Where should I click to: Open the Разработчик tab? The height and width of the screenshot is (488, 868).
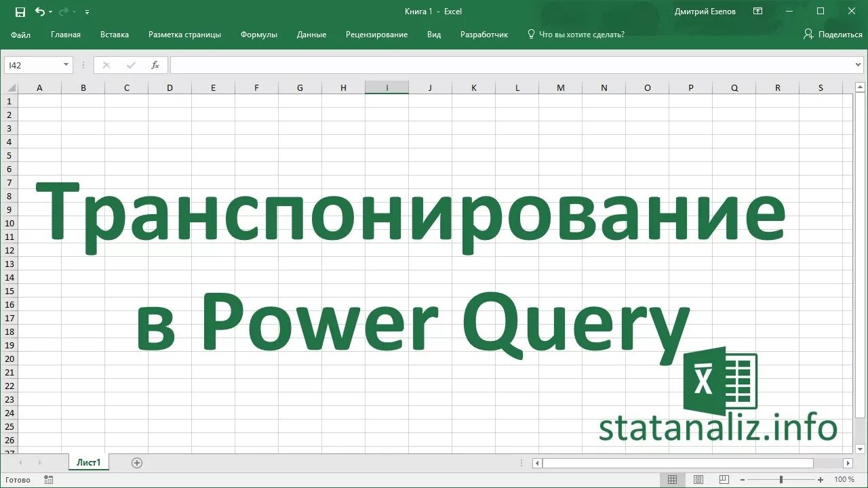tap(484, 35)
